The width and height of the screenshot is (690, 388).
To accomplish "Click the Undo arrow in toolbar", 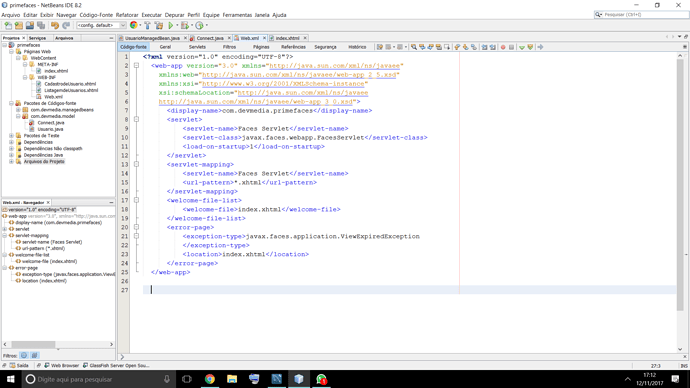I will pos(55,26).
